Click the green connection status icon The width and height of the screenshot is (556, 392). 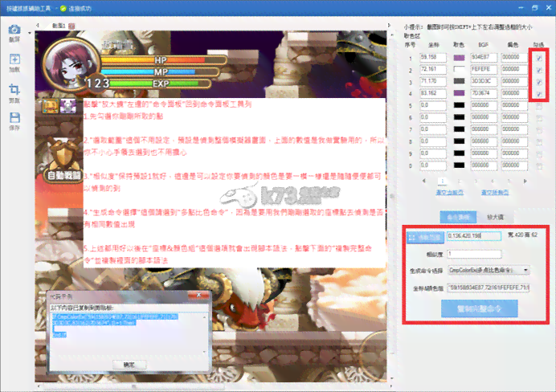[63, 8]
